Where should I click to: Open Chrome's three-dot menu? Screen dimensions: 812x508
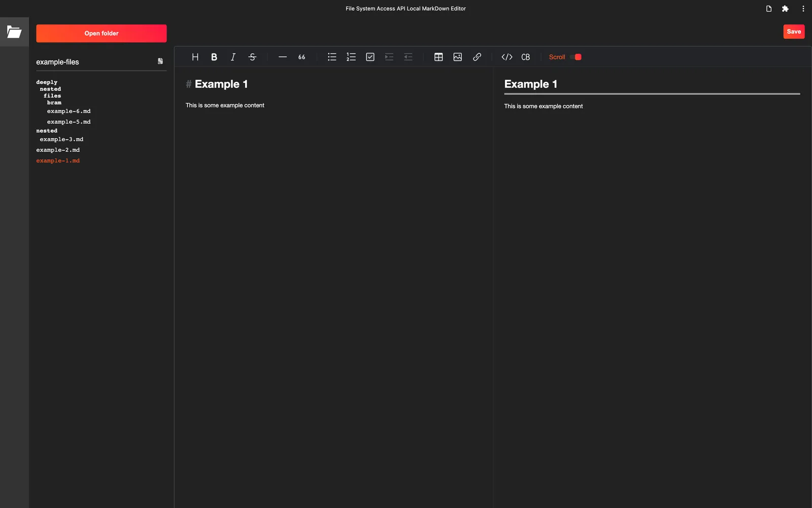tap(803, 8)
